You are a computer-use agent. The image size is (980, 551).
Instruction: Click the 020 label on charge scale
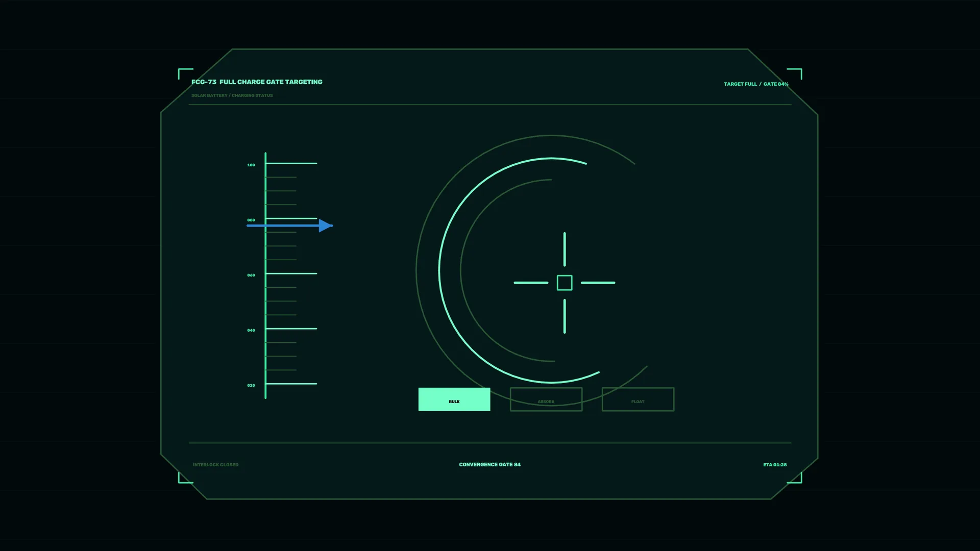coord(251,386)
